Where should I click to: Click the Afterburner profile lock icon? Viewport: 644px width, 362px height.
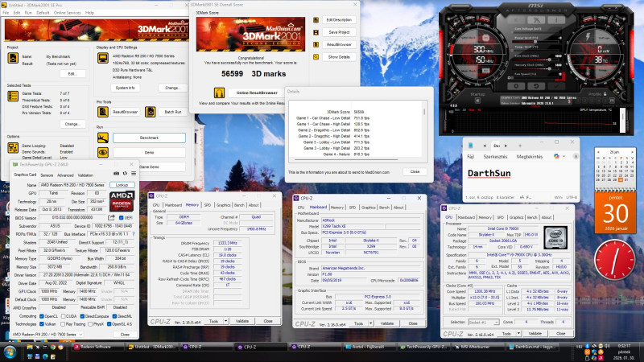click(x=605, y=94)
